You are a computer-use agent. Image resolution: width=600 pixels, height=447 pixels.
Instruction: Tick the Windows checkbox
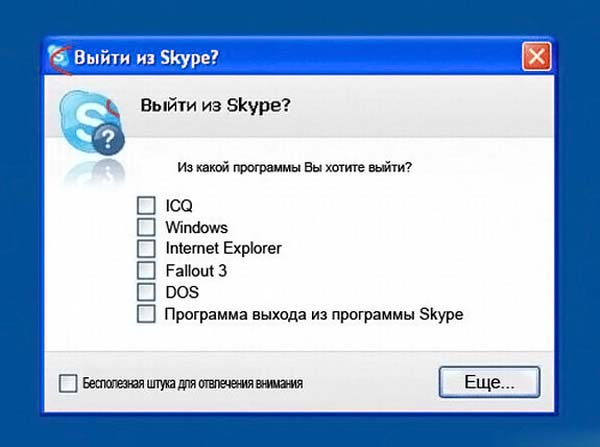[147, 227]
